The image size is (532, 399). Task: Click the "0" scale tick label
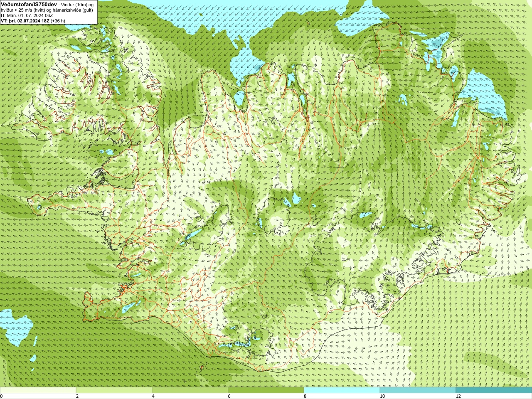coord(2,396)
